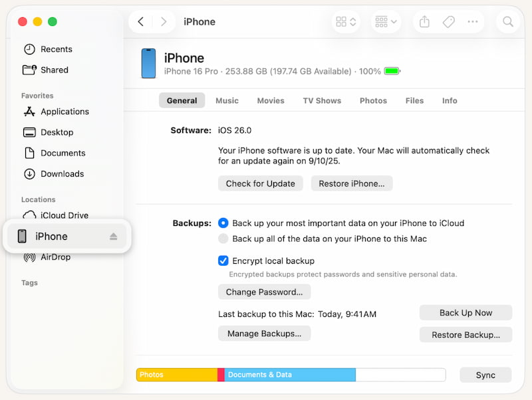The height and width of the screenshot is (400, 532).
Task: Select back up to iCloud radio button
Action: pyautogui.click(x=223, y=223)
